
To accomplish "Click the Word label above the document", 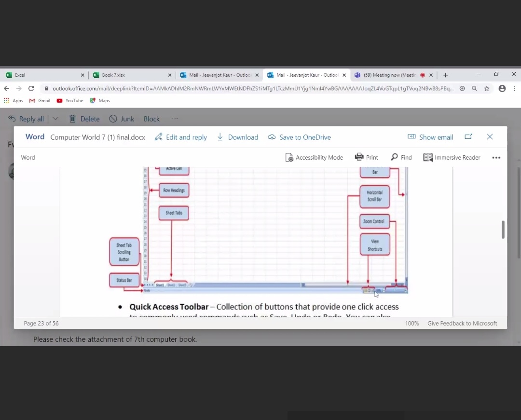I will pyautogui.click(x=28, y=157).
